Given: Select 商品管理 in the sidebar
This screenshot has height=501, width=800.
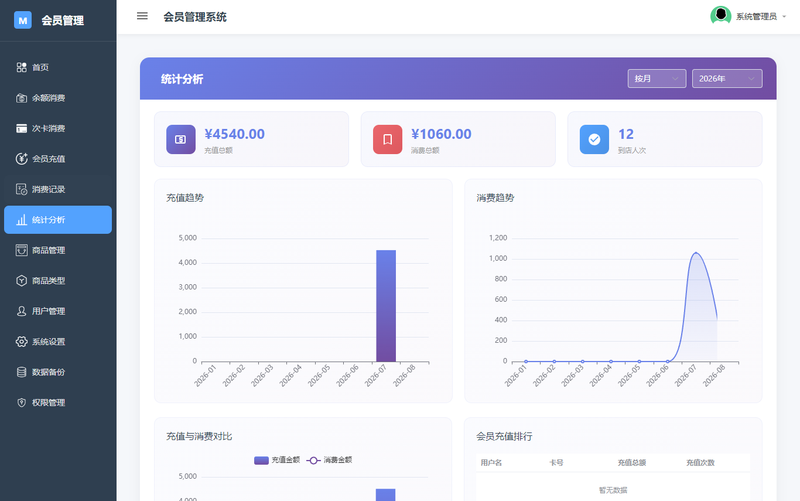Looking at the screenshot, I should [58, 250].
